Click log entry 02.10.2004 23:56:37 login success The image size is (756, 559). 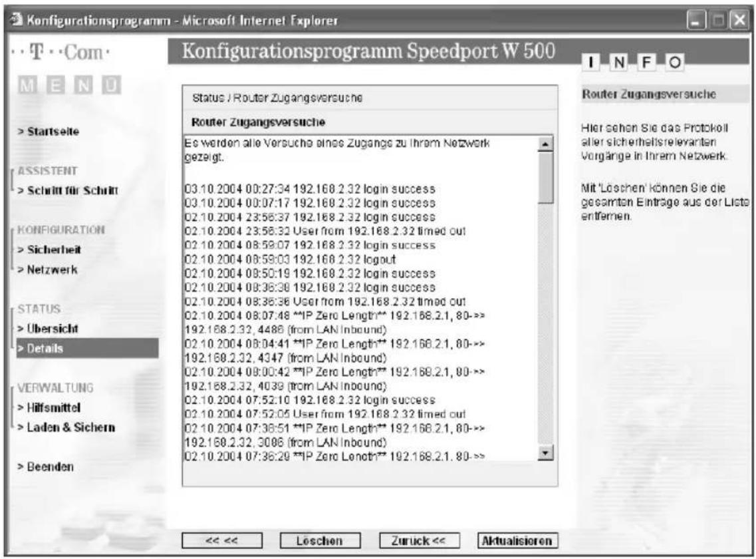click(x=310, y=217)
